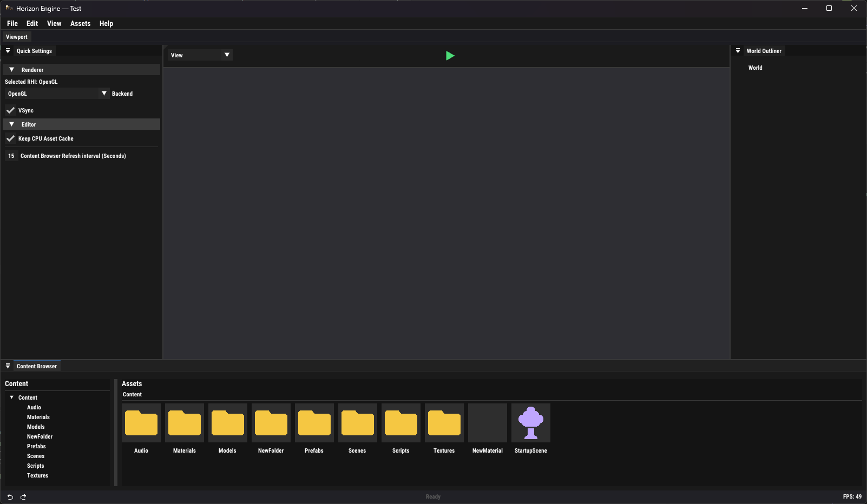Select Scenes in the Content tree
Screen dimensions: 867x504
click(36, 456)
